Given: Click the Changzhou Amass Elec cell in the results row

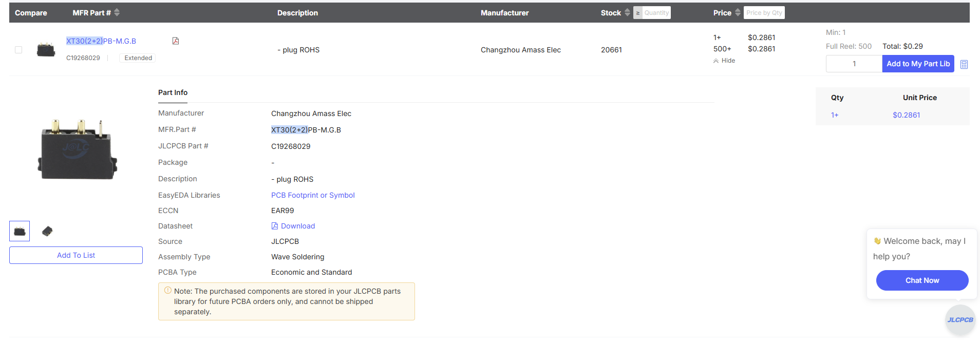Looking at the screenshot, I should 521,50.
